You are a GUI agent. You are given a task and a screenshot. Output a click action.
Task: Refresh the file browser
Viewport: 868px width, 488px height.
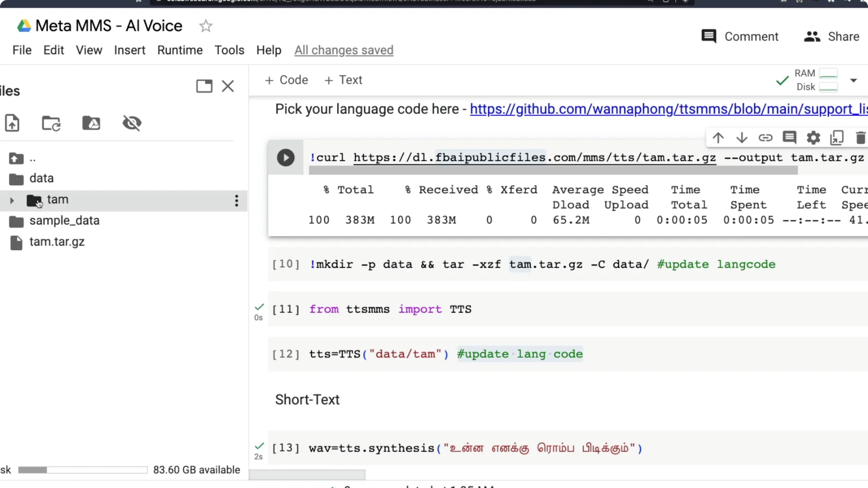pos(51,123)
